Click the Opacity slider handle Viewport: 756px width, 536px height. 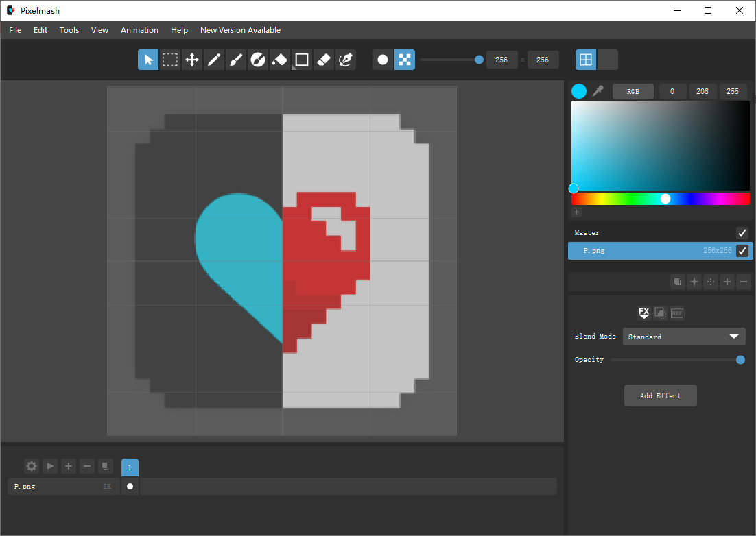click(740, 360)
